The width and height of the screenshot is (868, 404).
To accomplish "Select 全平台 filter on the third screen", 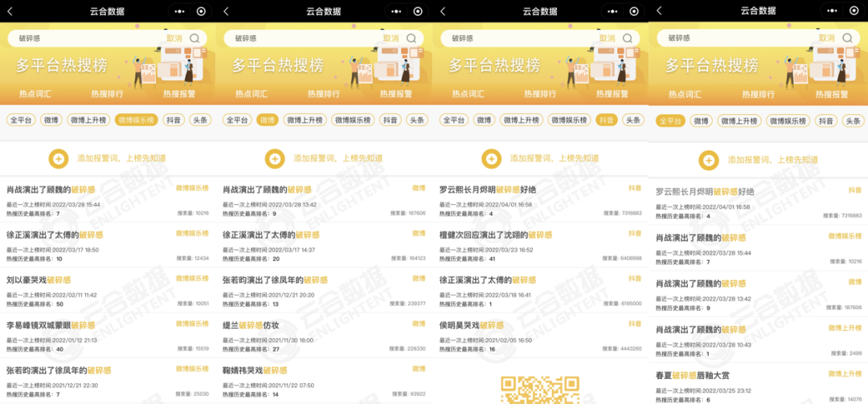I will click(x=453, y=120).
